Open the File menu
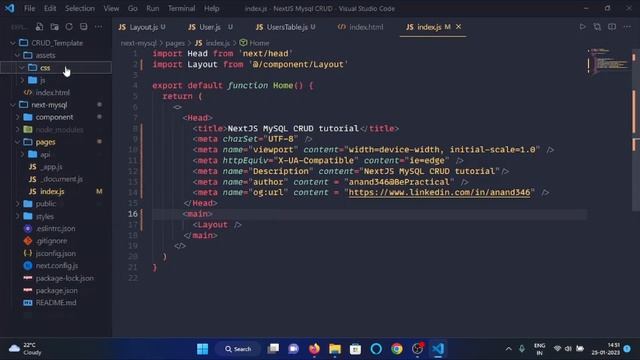Image resolution: width=640 pixels, height=360 pixels. click(29, 8)
